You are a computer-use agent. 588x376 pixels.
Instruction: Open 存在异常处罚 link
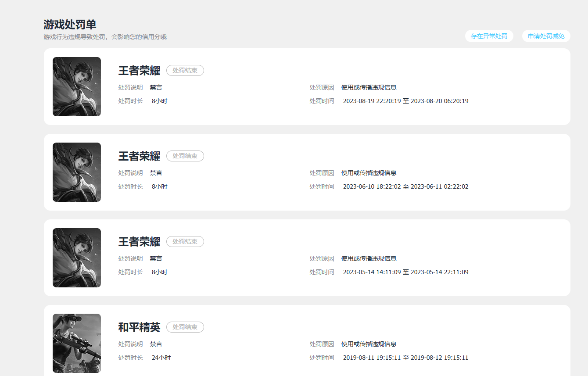pyautogui.click(x=489, y=36)
